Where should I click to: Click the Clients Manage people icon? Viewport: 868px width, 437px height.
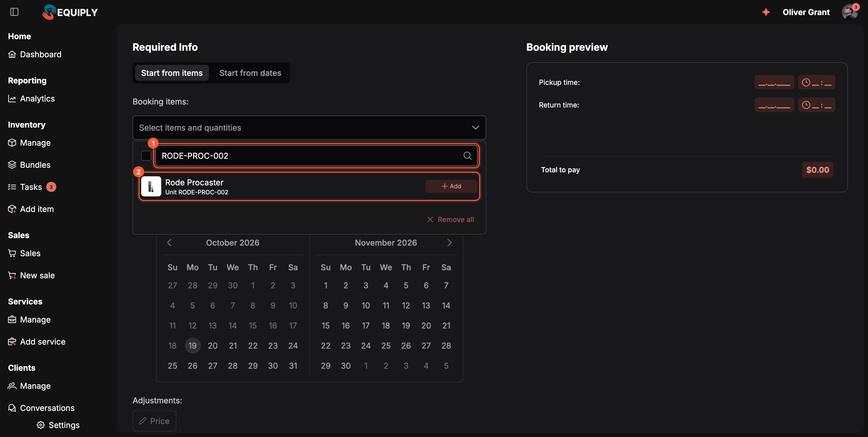click(12, 386)
